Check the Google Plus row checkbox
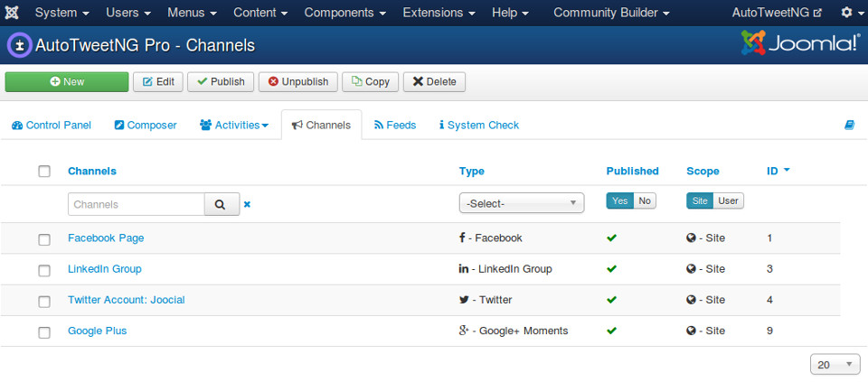The width and height of the screenshot is (868, 382). (x=44, y=332)
